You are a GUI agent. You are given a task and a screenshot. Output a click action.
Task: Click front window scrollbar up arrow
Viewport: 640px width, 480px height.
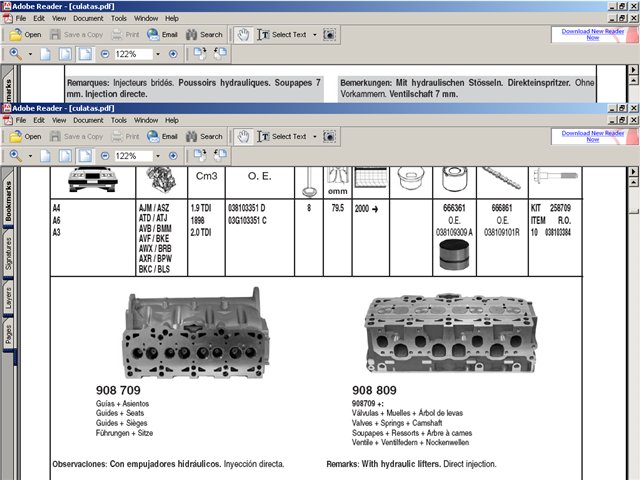pos(633,182)
